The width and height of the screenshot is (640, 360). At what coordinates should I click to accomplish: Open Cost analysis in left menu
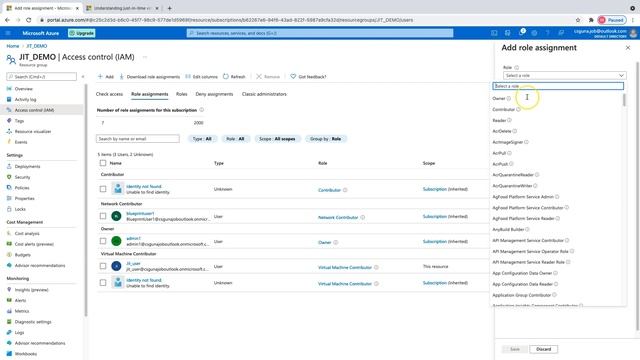coord(27,233)
